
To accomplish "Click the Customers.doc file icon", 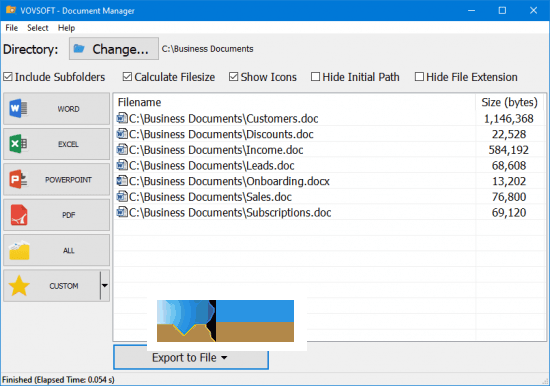I will [x=122, y=118].
